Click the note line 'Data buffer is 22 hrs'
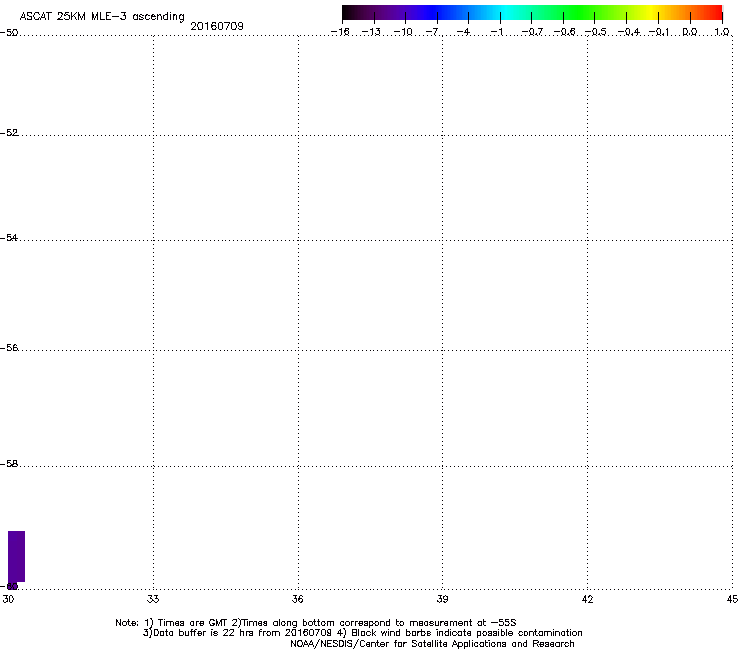This screenshot has height=650, width=740. pos(362,633)
